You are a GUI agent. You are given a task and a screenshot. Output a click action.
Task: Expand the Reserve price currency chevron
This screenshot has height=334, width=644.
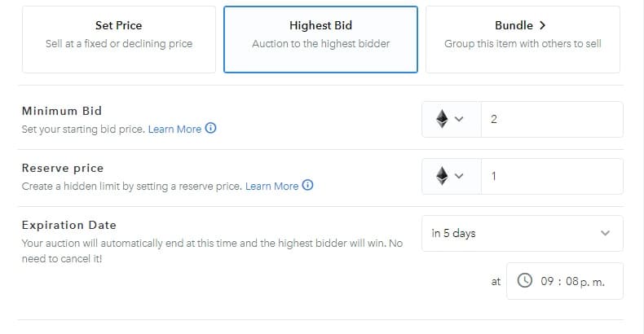459,176
